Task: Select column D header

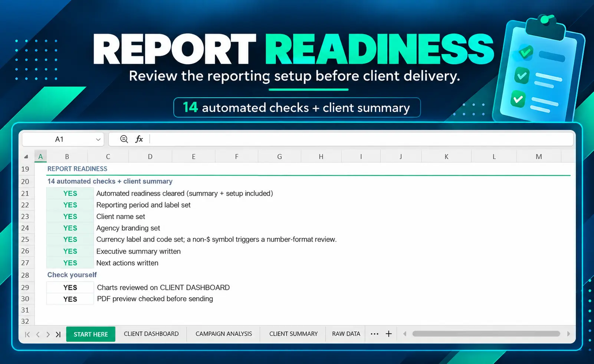Action: tap(150, 157)
